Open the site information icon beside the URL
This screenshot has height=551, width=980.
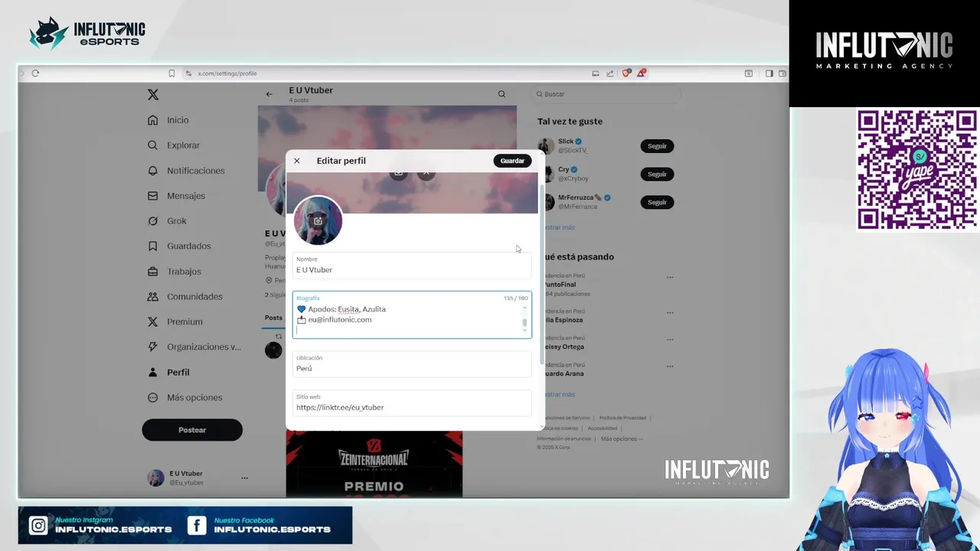(188, 73)
